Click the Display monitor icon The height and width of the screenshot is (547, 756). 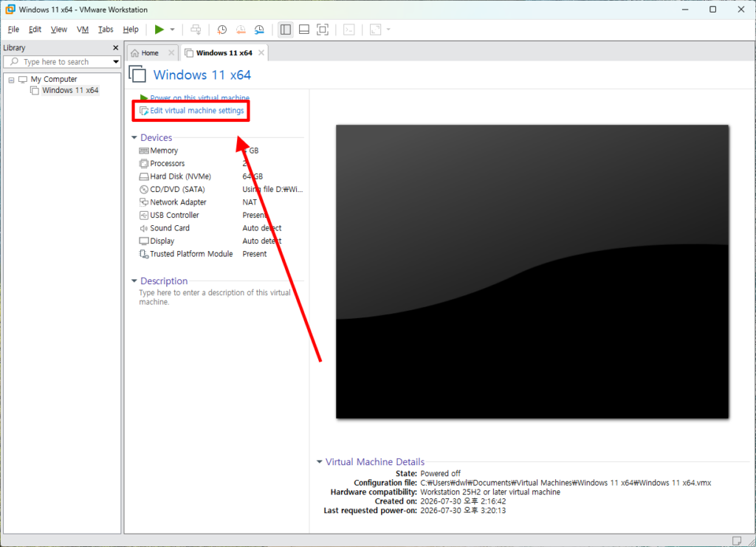144,241
